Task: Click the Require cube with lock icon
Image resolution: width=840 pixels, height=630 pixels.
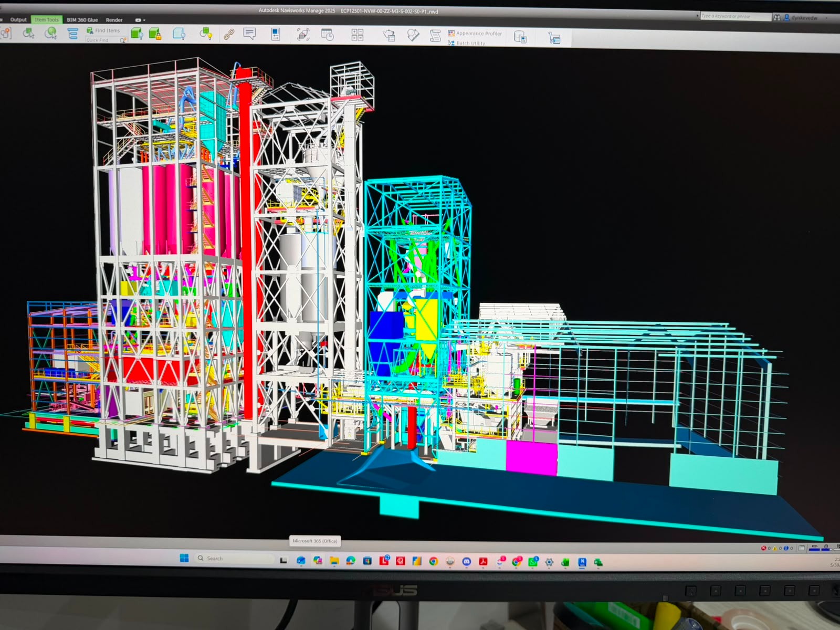Action: [155, 34]
